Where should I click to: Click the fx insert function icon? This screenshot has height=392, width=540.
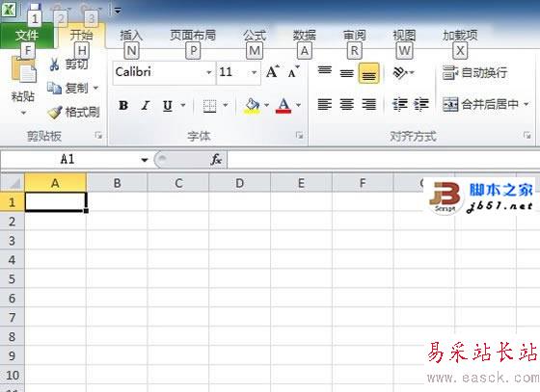coord(216,159)
